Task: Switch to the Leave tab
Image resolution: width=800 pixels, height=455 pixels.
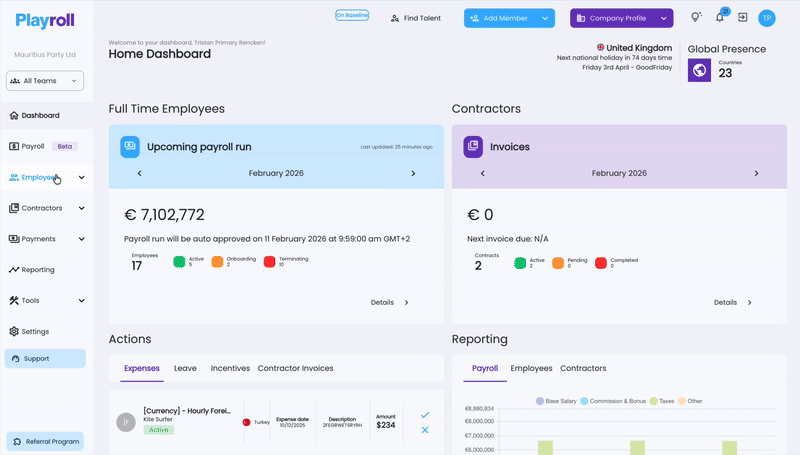Action: [x=185, y=368]
